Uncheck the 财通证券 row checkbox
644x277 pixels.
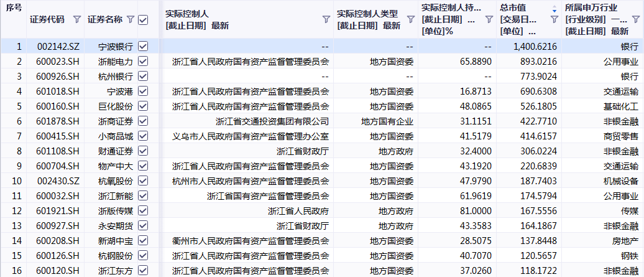tap(143, 151)
